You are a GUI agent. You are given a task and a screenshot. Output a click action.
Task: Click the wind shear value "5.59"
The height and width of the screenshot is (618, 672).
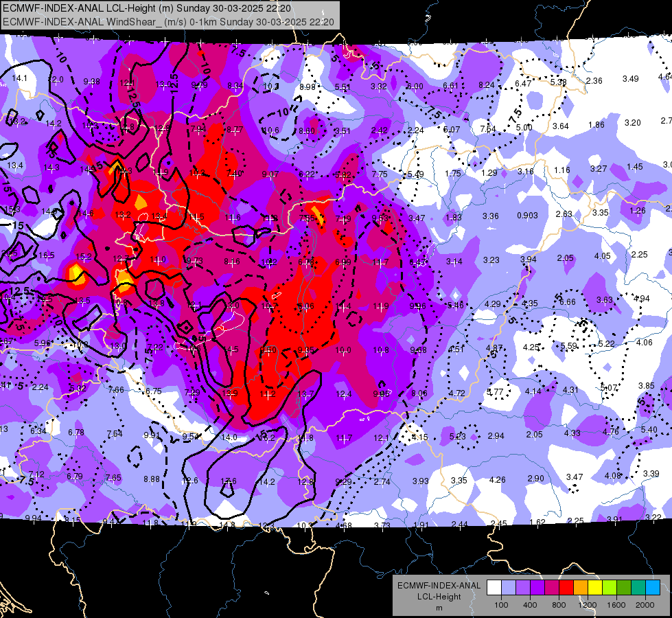pos(569,345)
